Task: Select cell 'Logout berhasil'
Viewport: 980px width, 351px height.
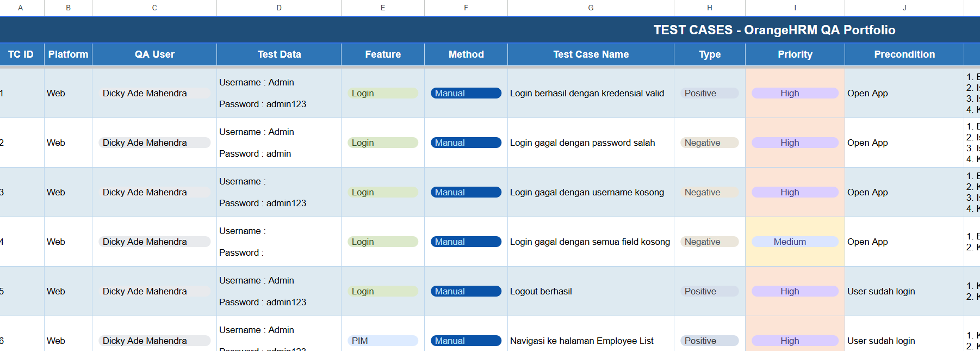Action: tap(591, 291)
